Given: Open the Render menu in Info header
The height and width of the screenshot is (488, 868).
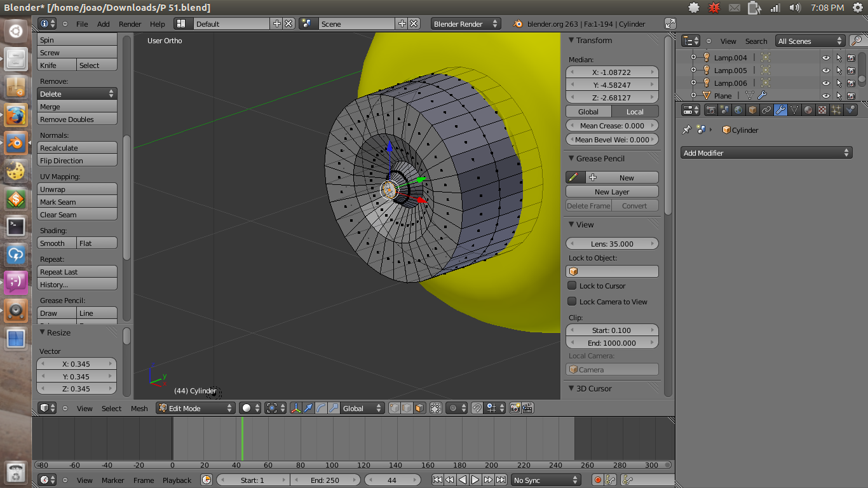Looking at the screenshot, I should (x=130, y=24).
